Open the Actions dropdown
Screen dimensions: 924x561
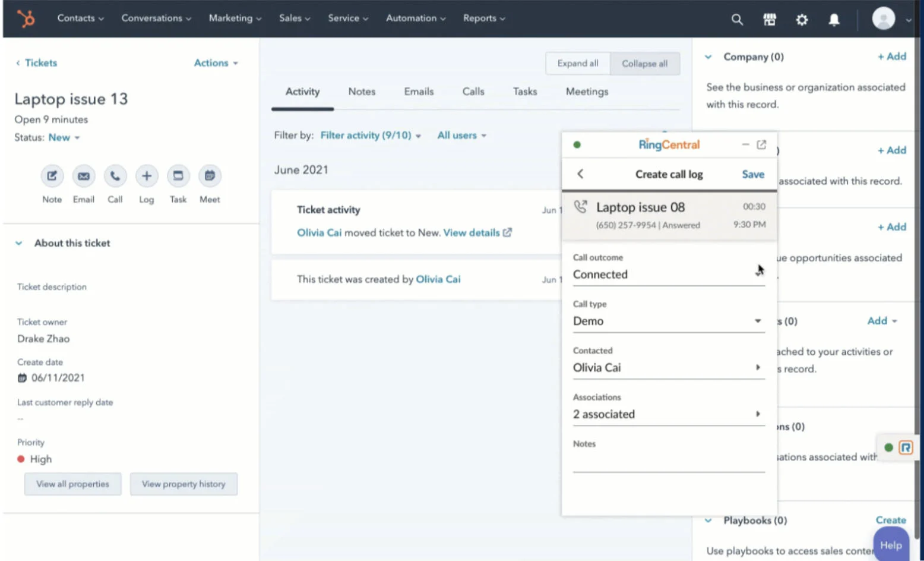[x=216, y=62]
